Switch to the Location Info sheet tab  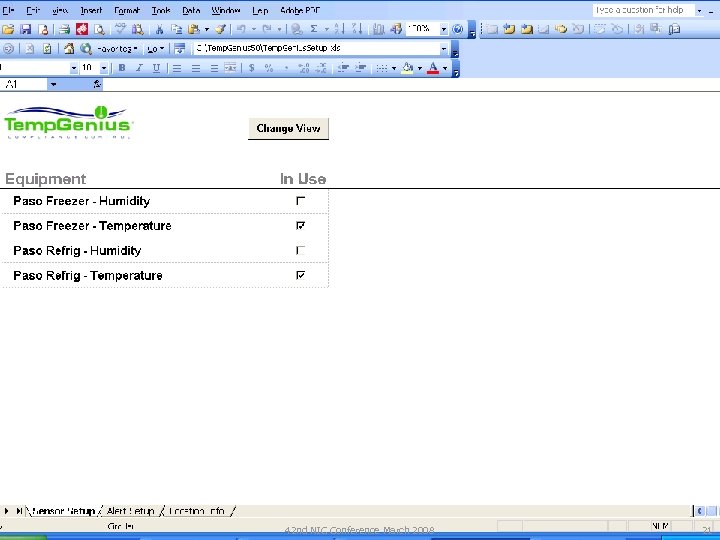[197, 511]
